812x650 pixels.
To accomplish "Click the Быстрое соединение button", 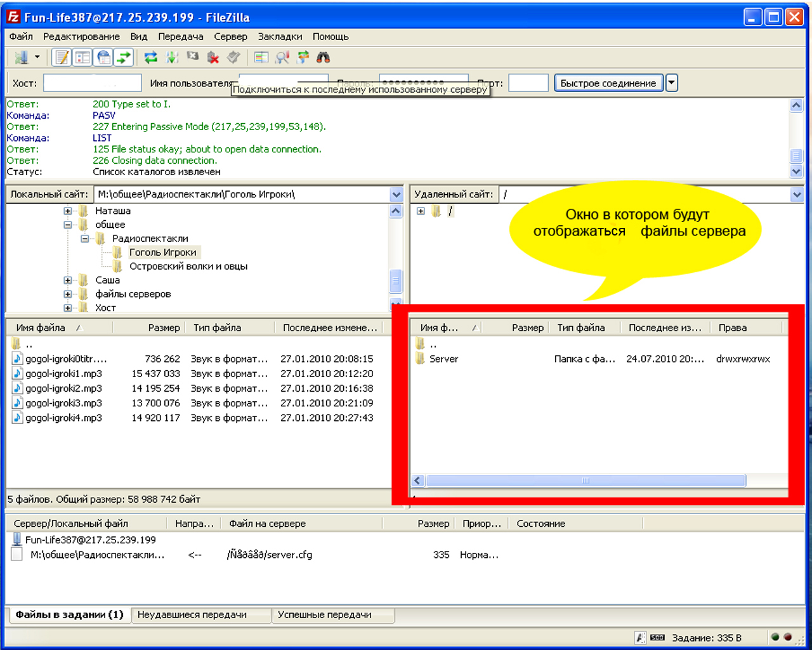I will coord(608,83).
